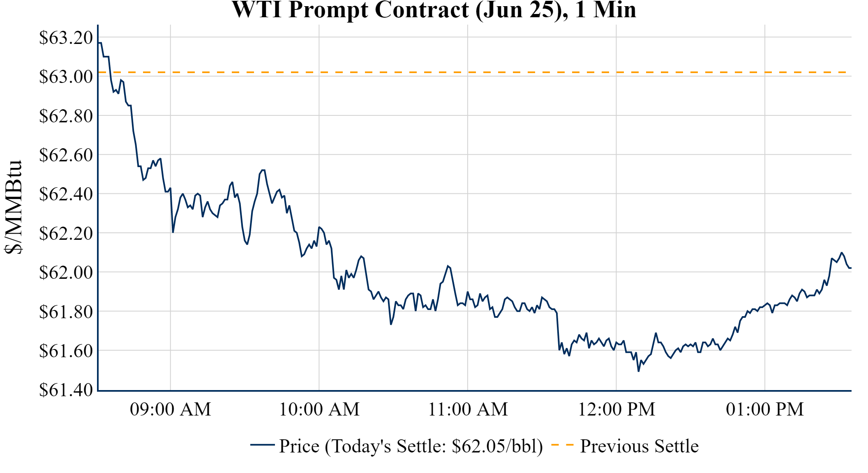Click the price line's starting peak near $63.20
868x473 pixels.
click(100, 43)
